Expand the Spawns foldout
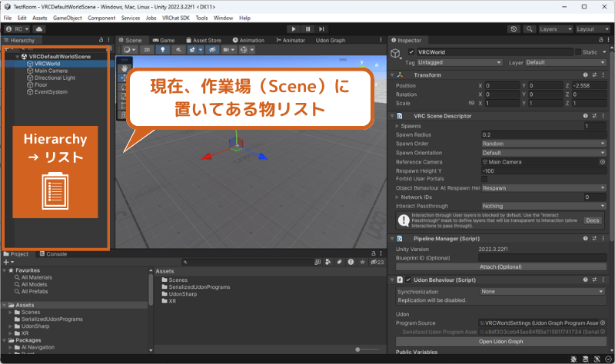The width and height of the screenshot is (615, 364). (x=397, y=126)
